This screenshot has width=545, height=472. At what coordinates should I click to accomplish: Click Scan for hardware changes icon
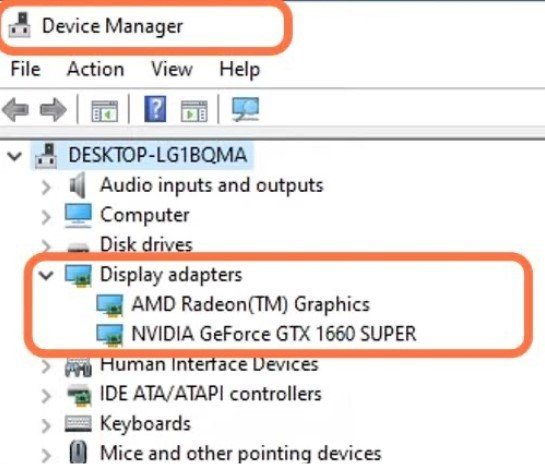(x=245, y=109)
